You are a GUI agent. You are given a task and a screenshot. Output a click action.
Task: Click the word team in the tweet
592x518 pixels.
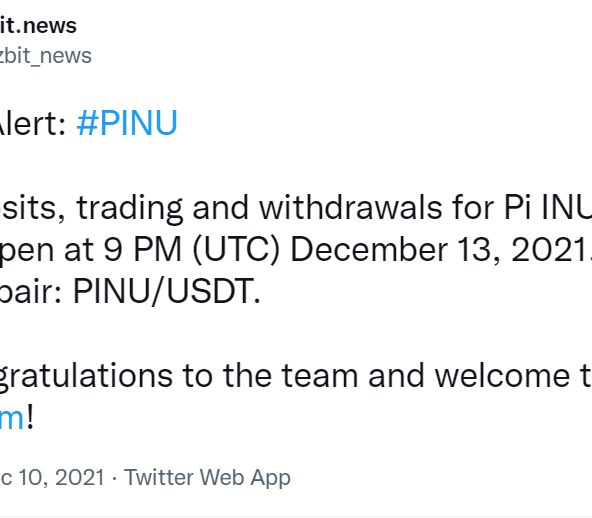point(320,376)
